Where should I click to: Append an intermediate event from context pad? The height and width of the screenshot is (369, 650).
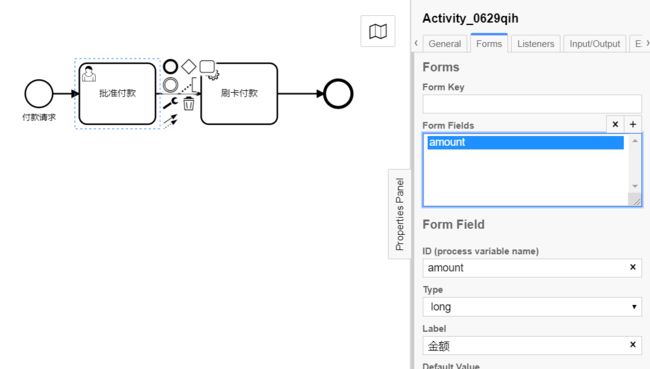click(170, 85)
